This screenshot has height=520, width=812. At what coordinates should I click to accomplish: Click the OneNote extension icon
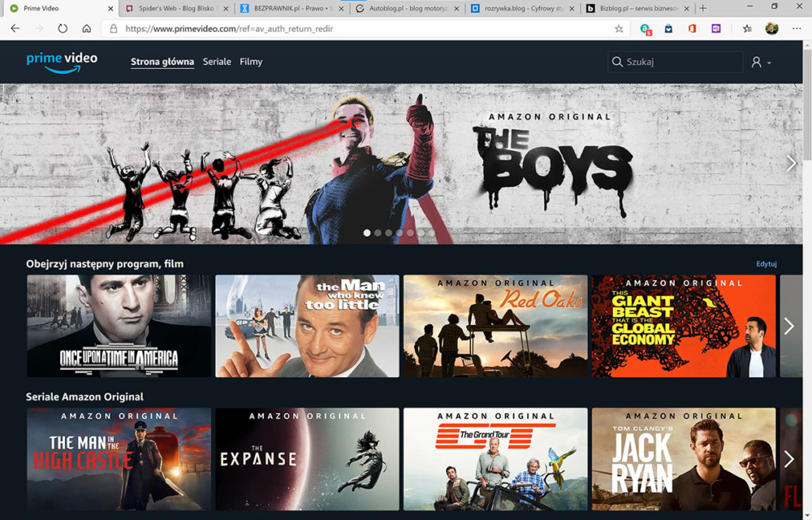(x=715, y=29)
